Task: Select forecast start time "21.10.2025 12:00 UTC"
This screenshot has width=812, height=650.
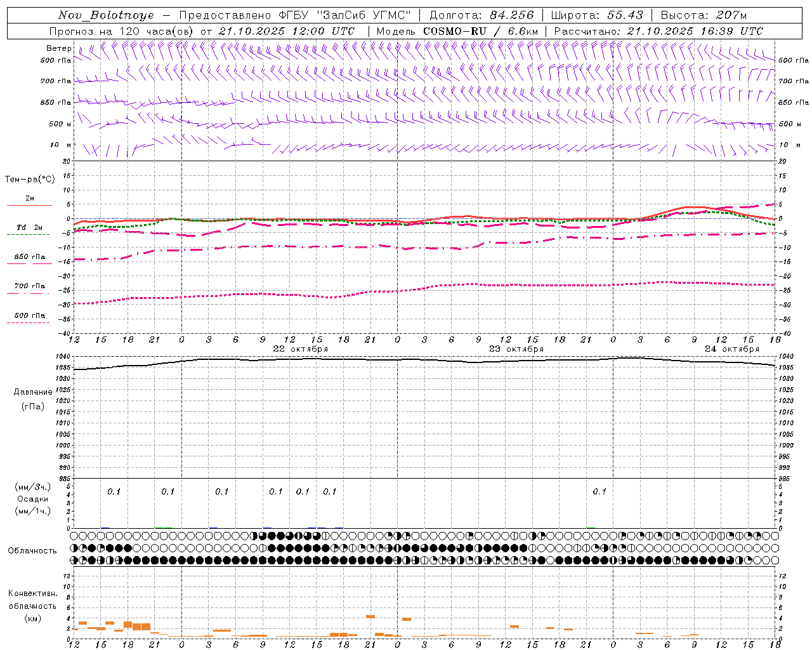Action: click(287, 31)
